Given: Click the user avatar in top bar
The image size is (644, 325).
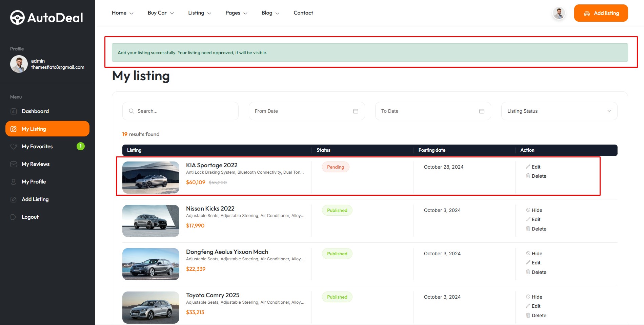Looking at the screenshot, I should (x=559, y=13).
